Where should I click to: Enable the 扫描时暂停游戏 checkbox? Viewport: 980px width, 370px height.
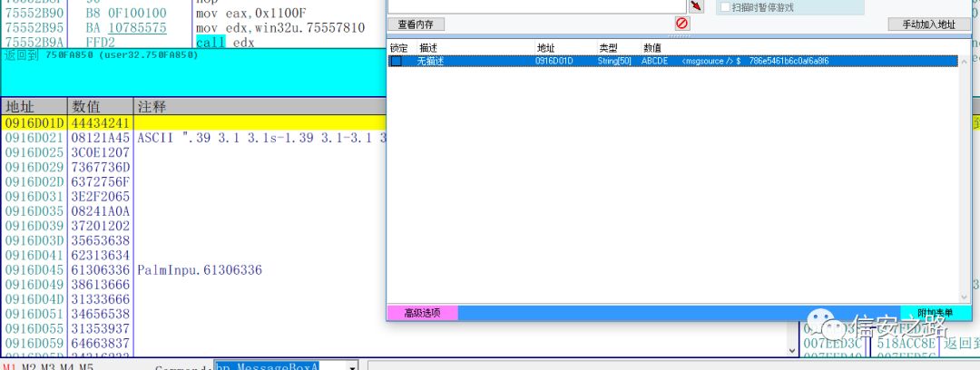pyautogui.click(x=725, y=7)
